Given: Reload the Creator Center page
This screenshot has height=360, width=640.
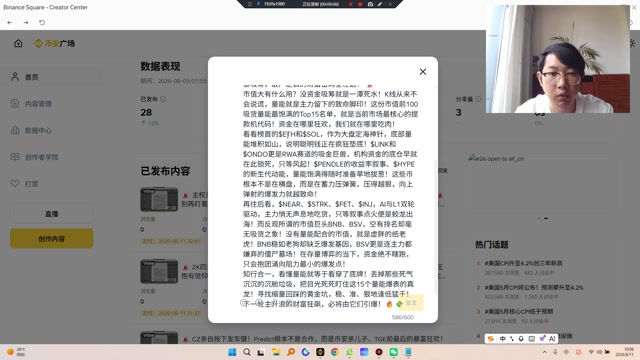Looking at the screenshot, I should [x=42, y=22].
